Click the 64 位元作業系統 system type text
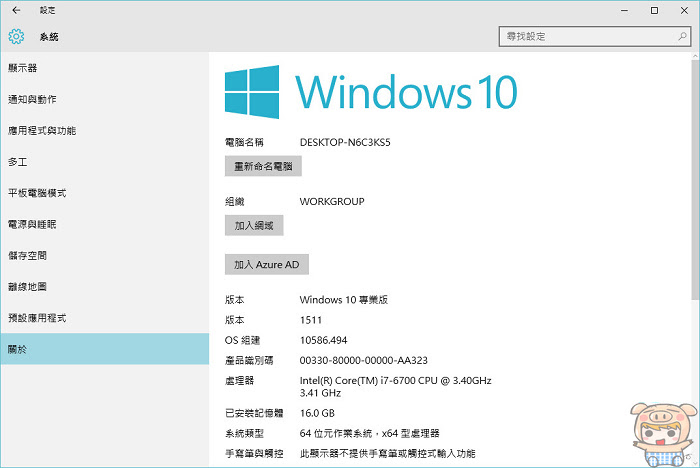The image size is (700, 468). click(x=370, y=433)
